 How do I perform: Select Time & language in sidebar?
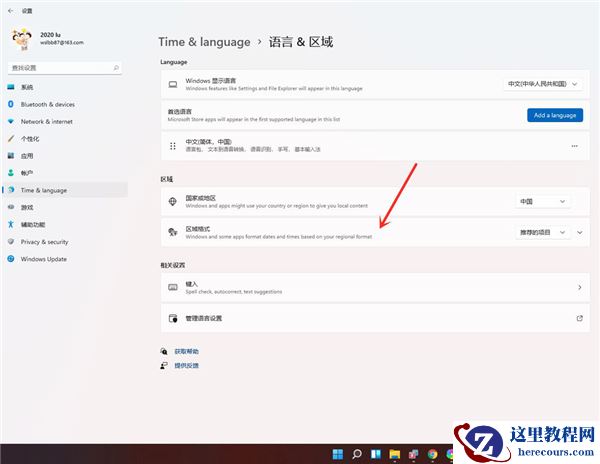point(65,190)
